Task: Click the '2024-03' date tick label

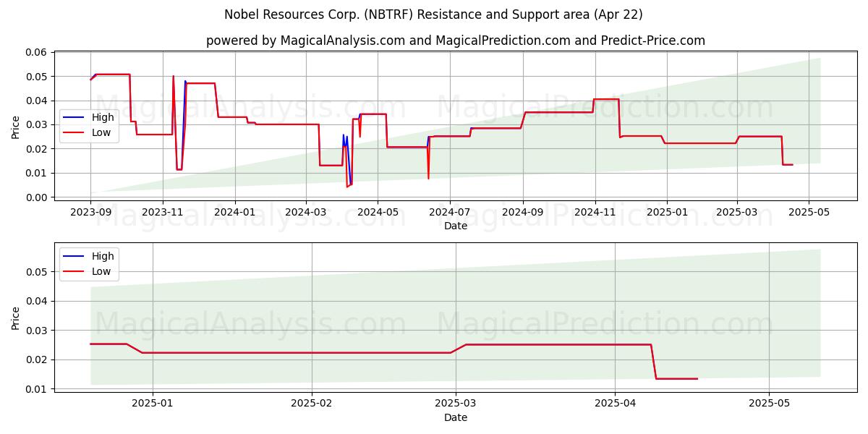Action: (x=305, y=213)
